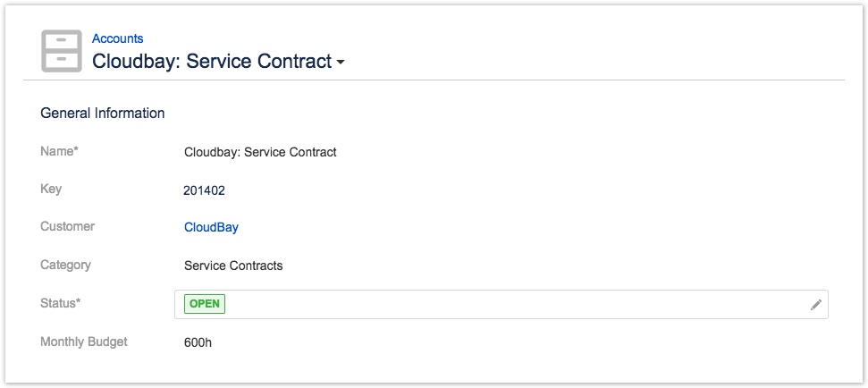Click the 600h monthly budget value
This screenshot has height=388, width=868.
198,342
